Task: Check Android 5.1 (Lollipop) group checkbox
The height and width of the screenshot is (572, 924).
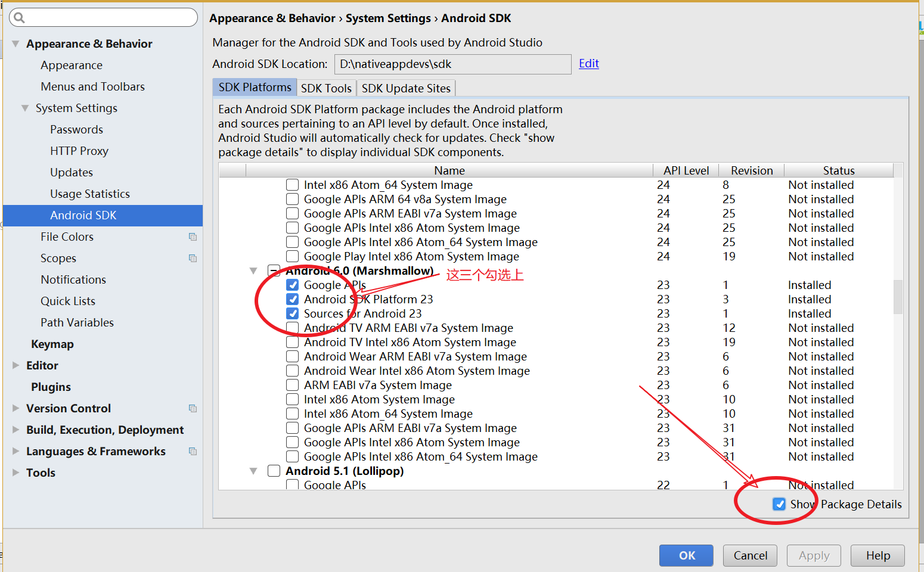Action: click(274, 471)
